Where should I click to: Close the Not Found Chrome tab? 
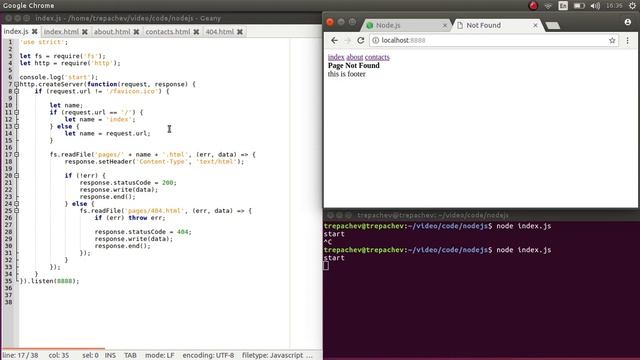[x=535, y=25]
